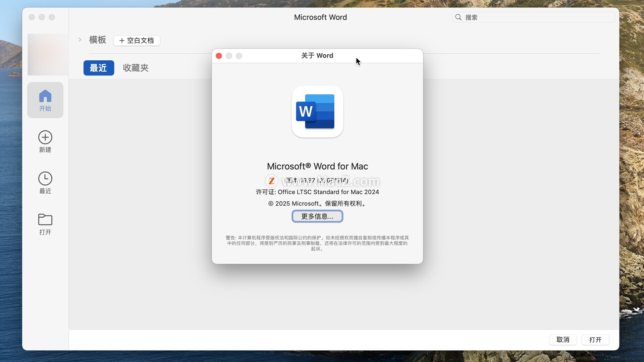Click the 关于 Word dialog title
Screen dimensions: 644x362
pos(317,56)
